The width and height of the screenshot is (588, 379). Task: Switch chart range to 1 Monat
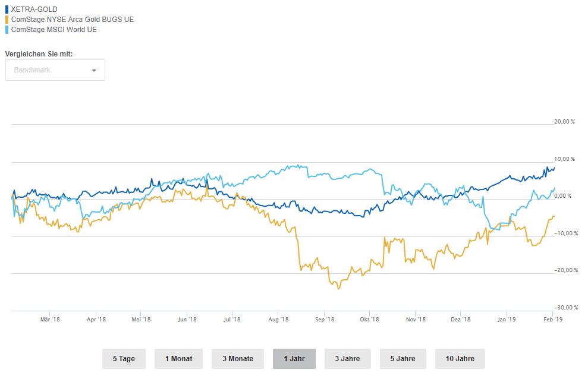[x=178, y=359]
